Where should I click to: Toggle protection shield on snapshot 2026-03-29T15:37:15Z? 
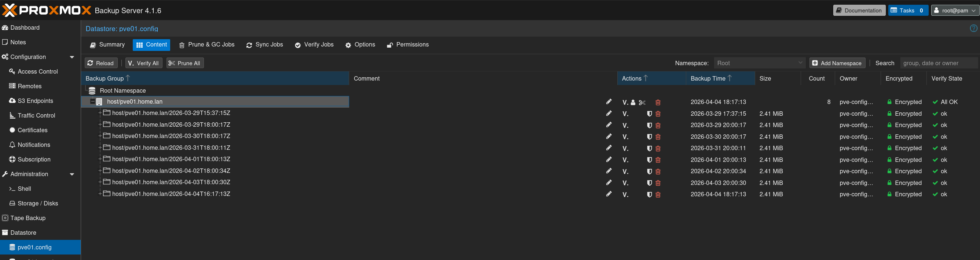coord(650,114)
